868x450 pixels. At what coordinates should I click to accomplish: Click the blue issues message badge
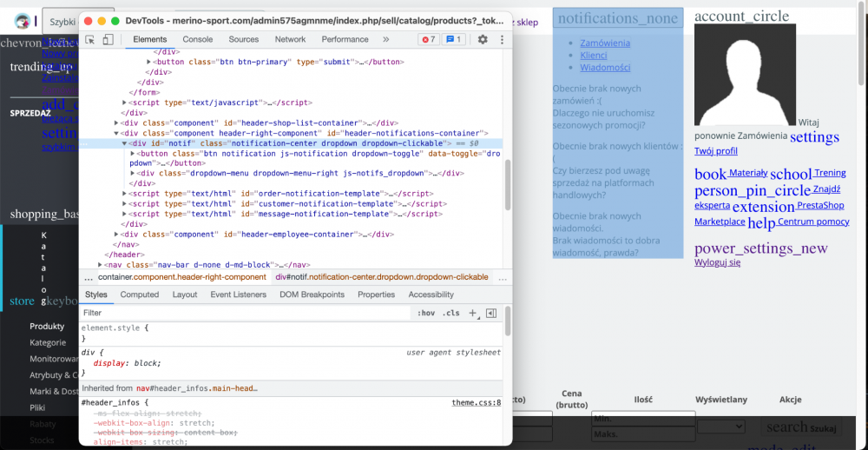pos(453,39)
